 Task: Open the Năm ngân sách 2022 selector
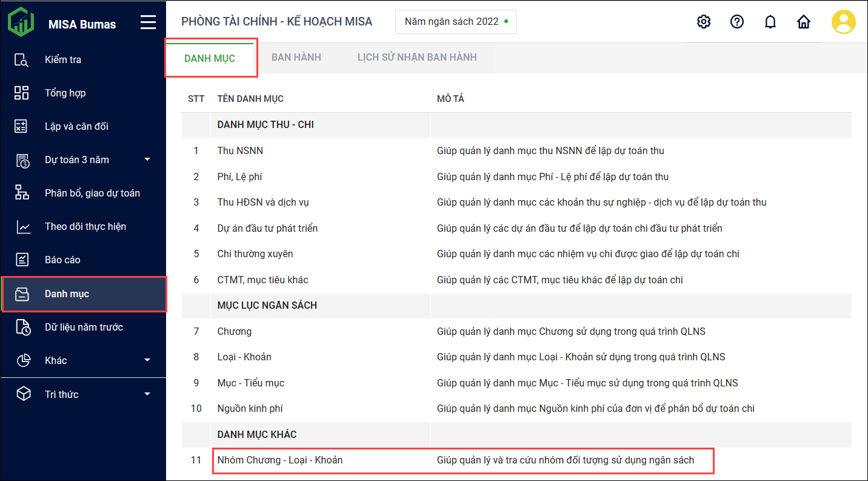455,22
